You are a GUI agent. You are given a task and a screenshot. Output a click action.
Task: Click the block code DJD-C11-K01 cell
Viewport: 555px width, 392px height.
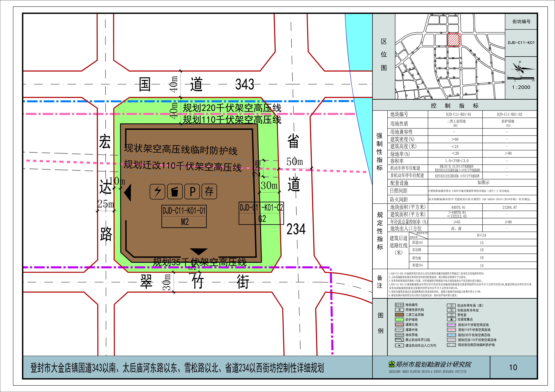click(521, 43)
